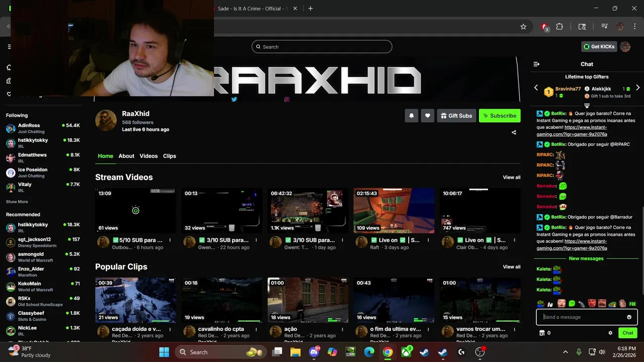Select the FOE emote in quick emotes
This screenshot has width=644, height=362.
click(x=632, y=304)
